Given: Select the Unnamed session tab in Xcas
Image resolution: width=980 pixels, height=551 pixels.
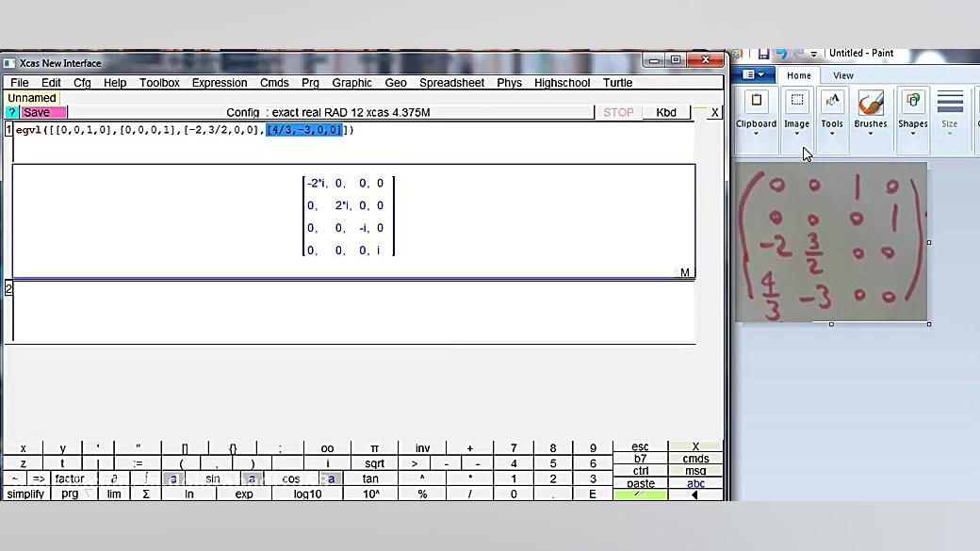Looking at the screenshot, I should [32, 98].
